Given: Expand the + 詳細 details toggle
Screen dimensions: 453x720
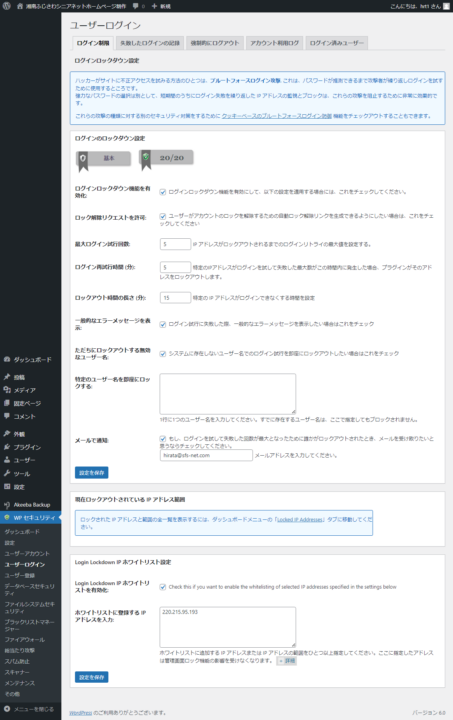Looking at the screenshot, I should (x=287, y=661).
